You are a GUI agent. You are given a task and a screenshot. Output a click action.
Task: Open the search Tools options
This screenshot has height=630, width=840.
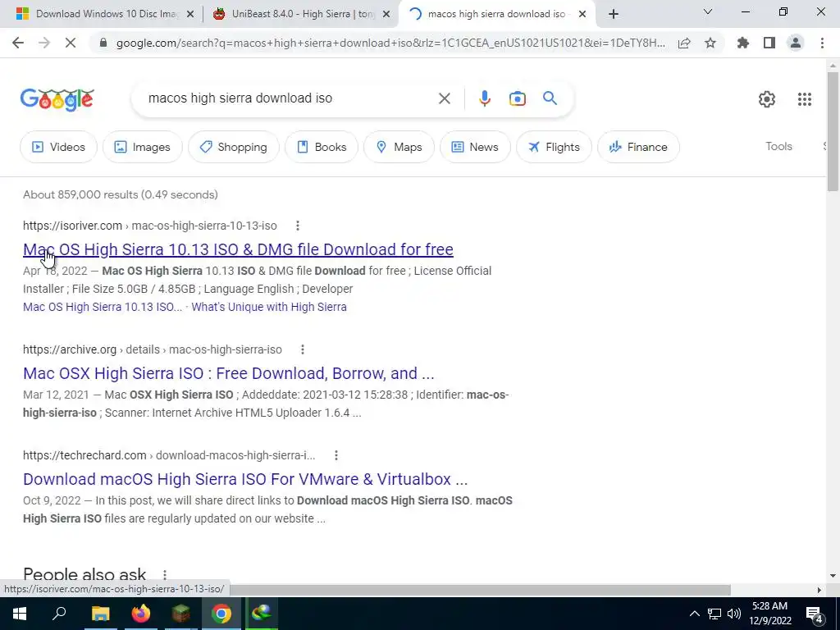(778, 146)
